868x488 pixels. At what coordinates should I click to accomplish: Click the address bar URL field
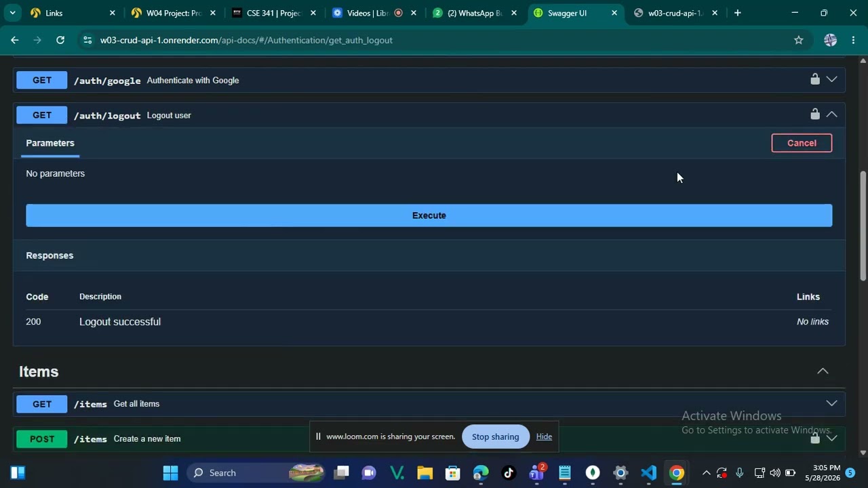pos(434,40)
